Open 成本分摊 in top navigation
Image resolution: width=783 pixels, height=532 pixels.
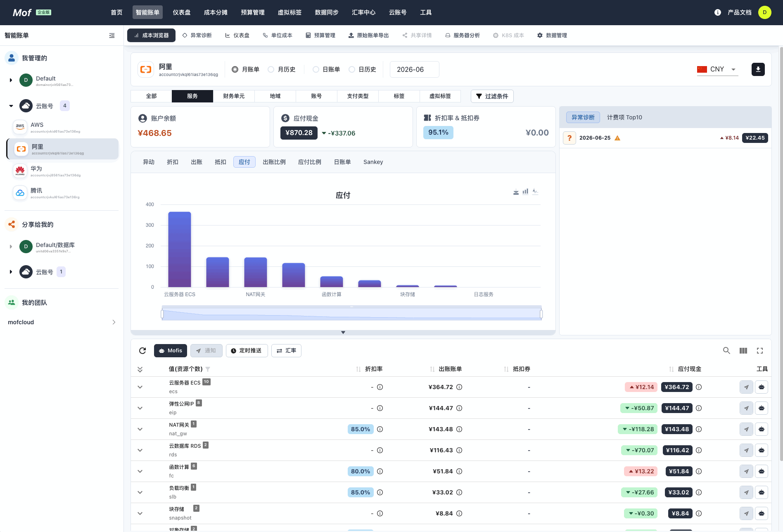coord(216,12)
